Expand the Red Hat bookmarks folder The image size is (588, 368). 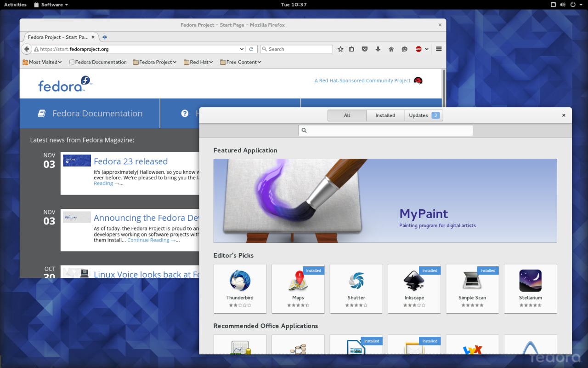[198, 62]
